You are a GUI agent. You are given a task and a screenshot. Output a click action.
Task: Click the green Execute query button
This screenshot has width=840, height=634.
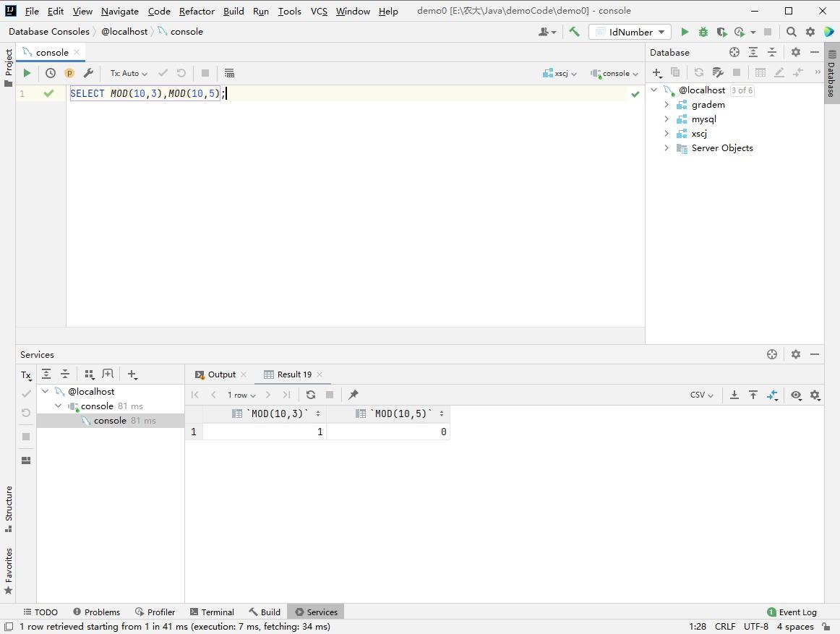pyautogui.click(x=27, y=73)
